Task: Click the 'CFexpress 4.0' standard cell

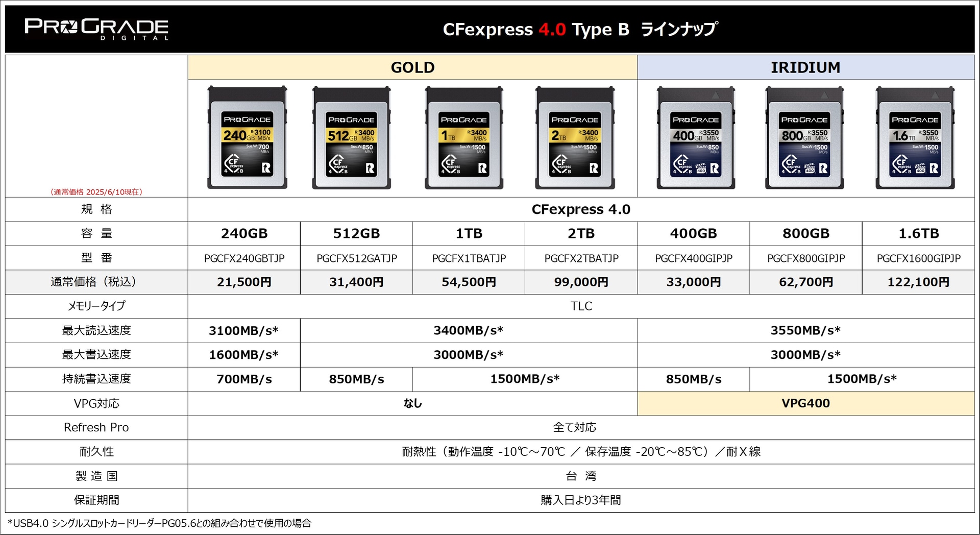Action: [x=581, y=209]
